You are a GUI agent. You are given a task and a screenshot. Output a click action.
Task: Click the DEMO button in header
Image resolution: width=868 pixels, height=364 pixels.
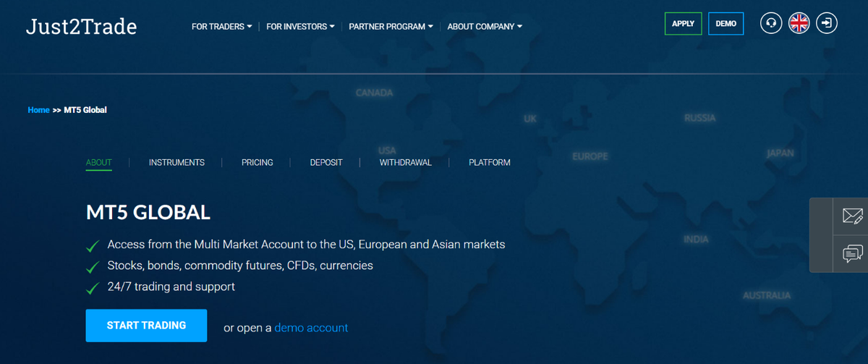coord(726,23)
